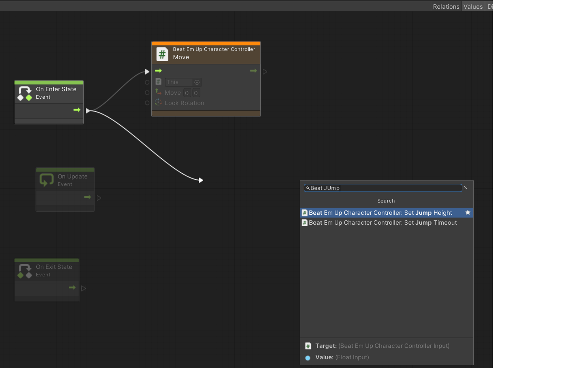Toggle the favorite star on Set Jump Height
588x368 pixels.
coord(468,212)
